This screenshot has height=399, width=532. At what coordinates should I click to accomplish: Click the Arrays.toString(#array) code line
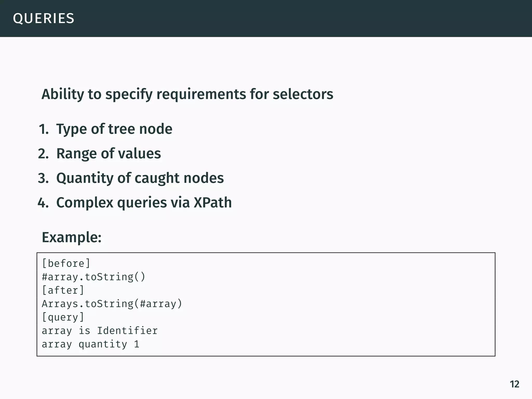coord(112,304)
